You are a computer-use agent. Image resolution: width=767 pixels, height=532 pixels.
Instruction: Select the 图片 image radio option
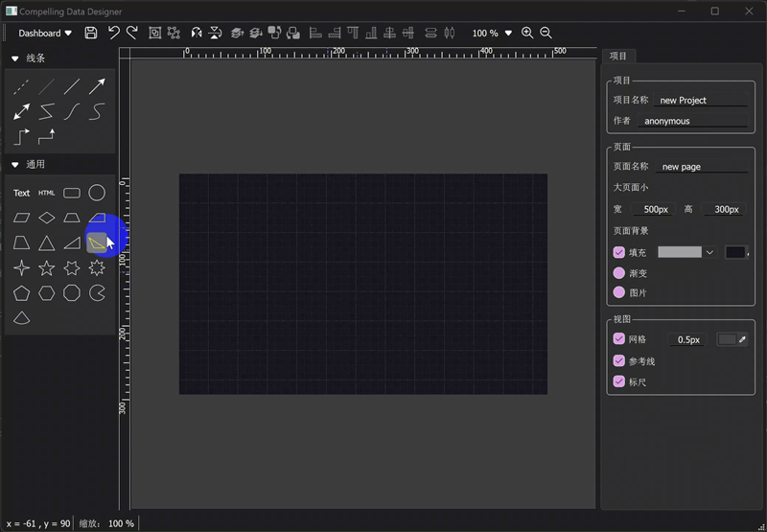pyautogui.click(x=618, y=292)
